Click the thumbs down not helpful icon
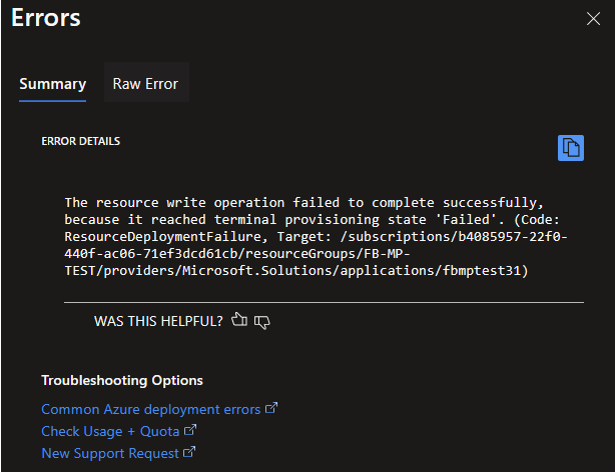 point(263,321)
